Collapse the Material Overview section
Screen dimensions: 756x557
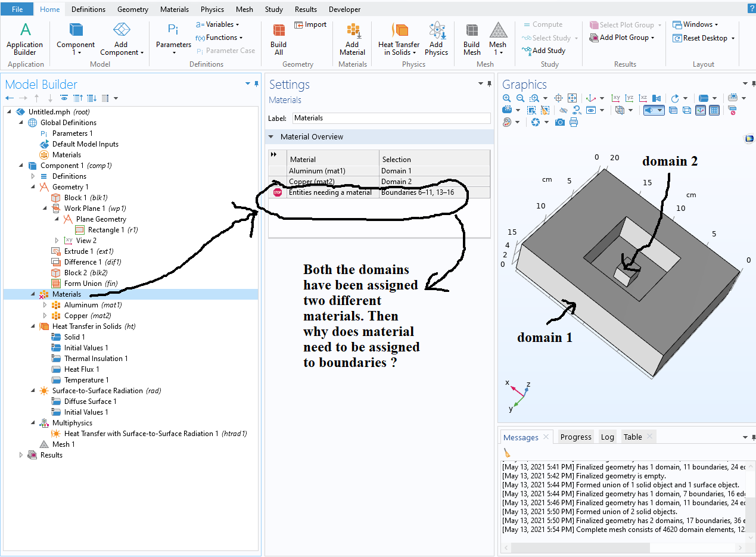coord(271,137)
